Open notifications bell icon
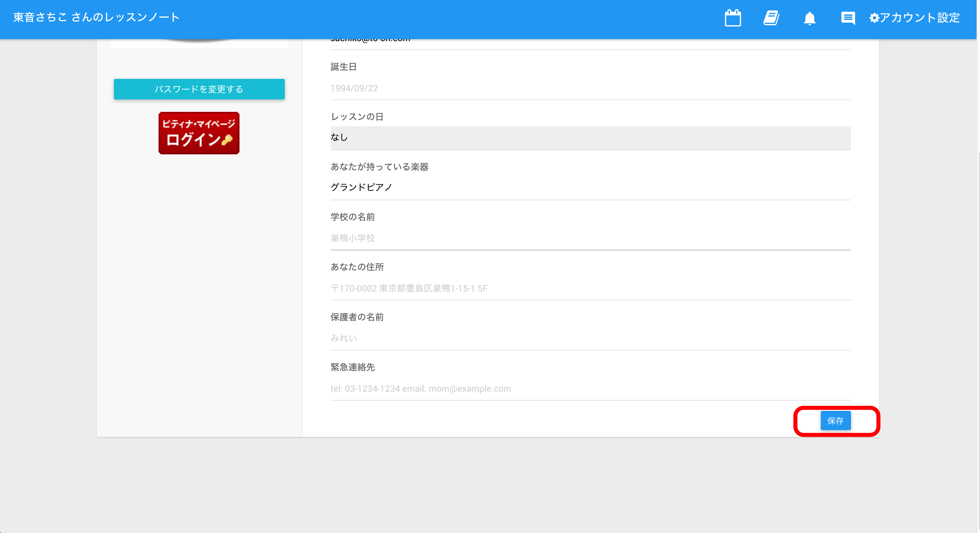 pos(809,18)
